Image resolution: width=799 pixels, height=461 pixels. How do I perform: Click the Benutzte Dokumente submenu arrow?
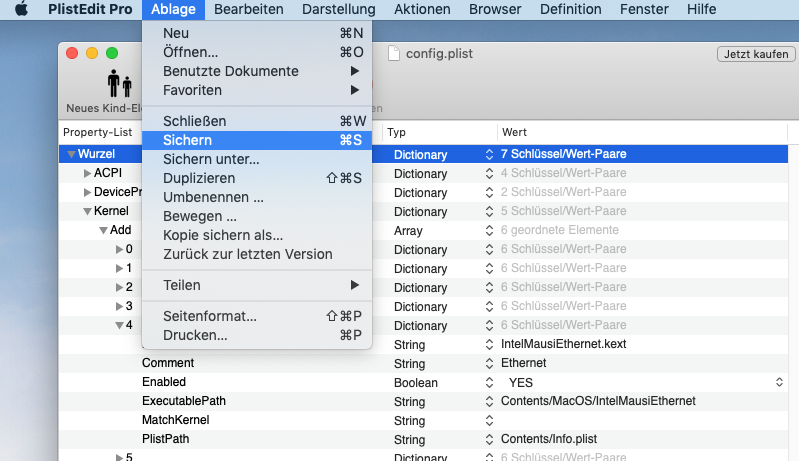(x=354, y=71)
